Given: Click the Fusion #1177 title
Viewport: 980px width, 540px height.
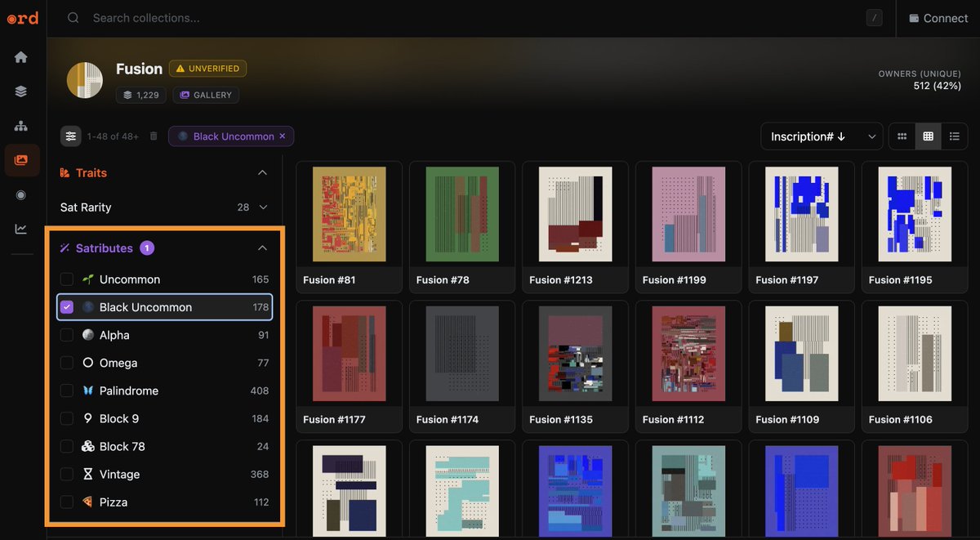Looking at the screenshot, I should click(x=334, y=420).
